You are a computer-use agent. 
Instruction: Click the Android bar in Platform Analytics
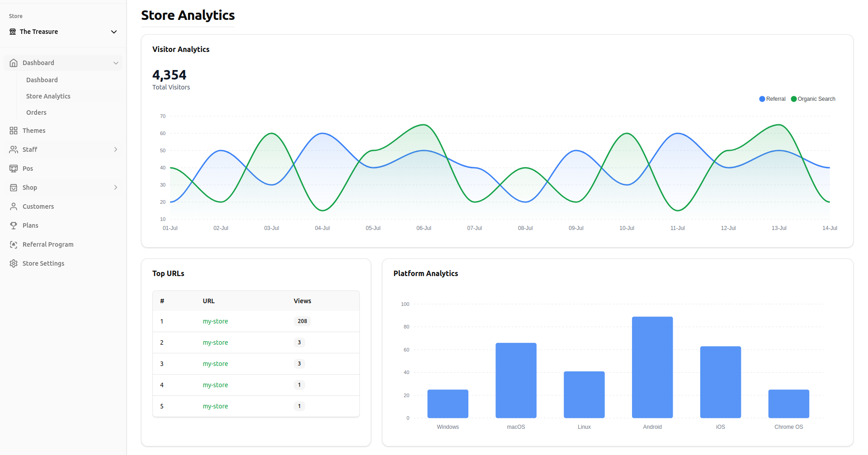click(652, 367)
